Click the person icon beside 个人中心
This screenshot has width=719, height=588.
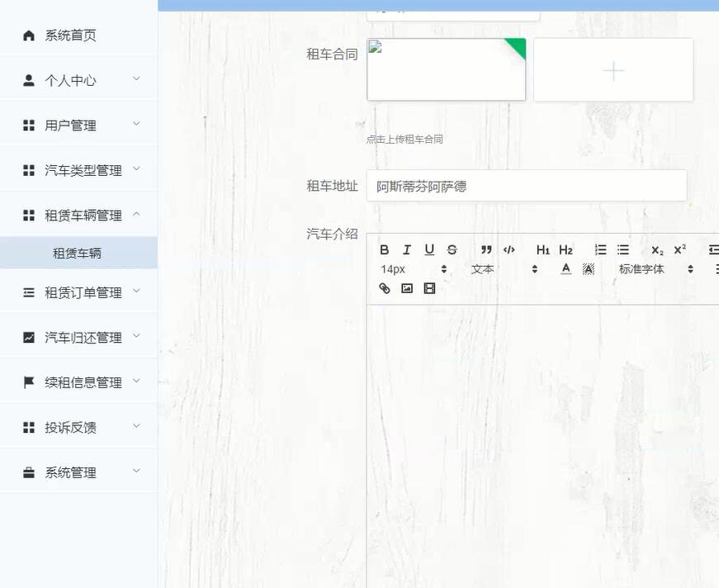tap(28, 80)
